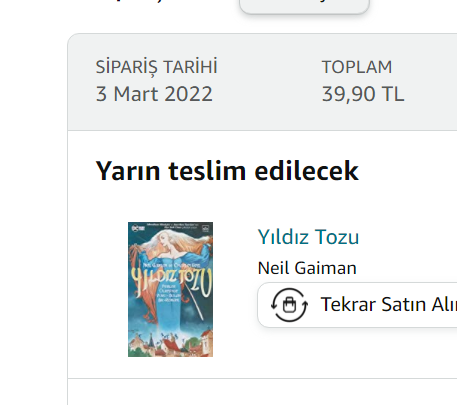Open the Yıldız Tozu book cover thumbnail
Viewport: 457px width, 405px height.
tap(170, 289)
